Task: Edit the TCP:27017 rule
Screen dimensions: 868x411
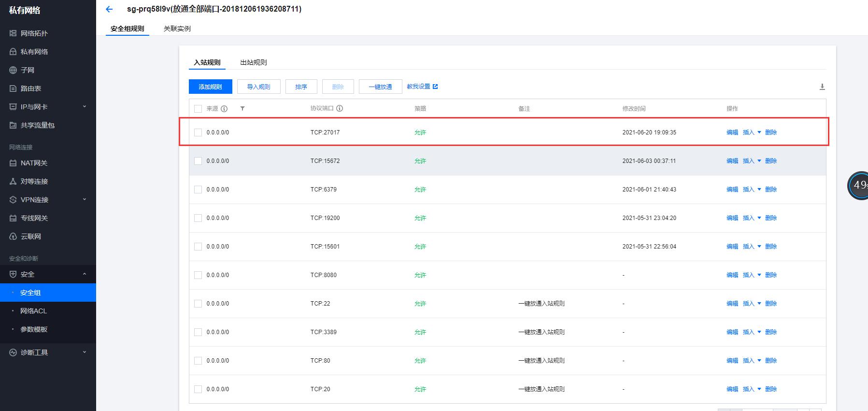Action: click(x=732, y=132)
